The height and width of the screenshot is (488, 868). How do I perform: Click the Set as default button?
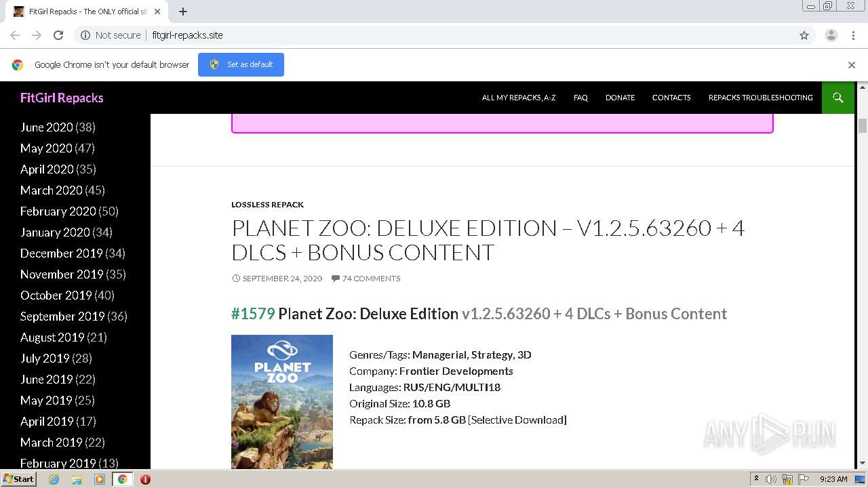click(x=241, y=64)
